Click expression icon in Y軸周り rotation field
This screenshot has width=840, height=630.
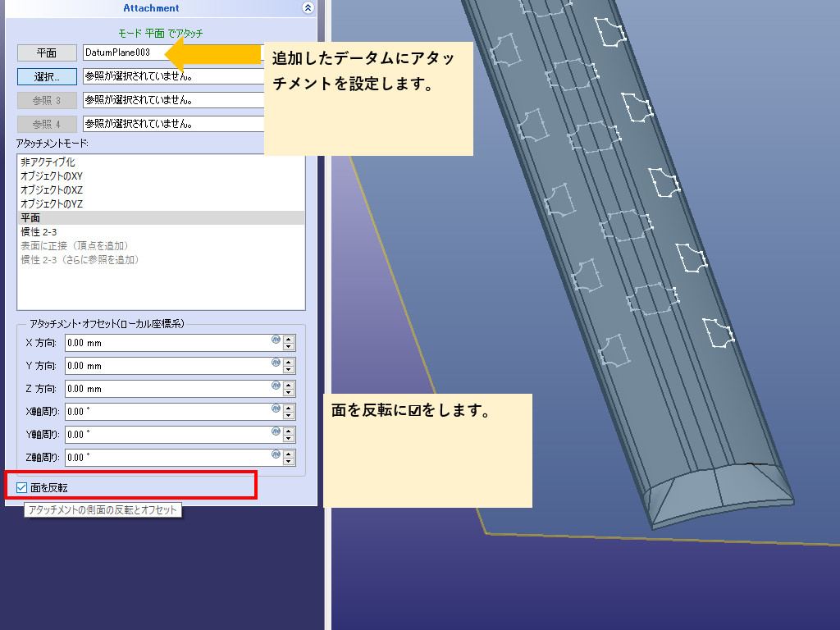(x=276, y=431)
